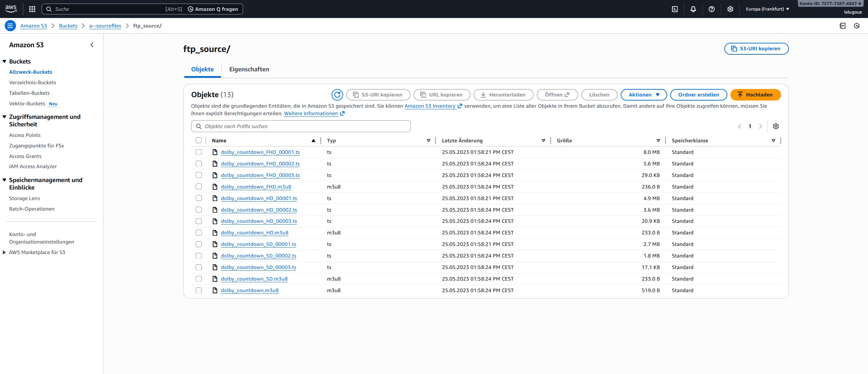Check dolby_countdown_FHD_00001.ts row
The height and width of the screenshot is (374, 868).
tap(199, 152)
